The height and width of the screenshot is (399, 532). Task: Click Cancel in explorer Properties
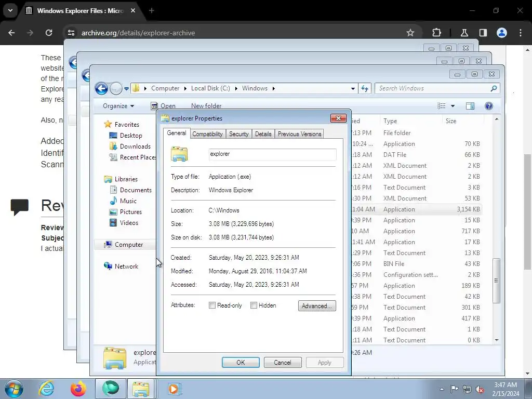[282, 362]
